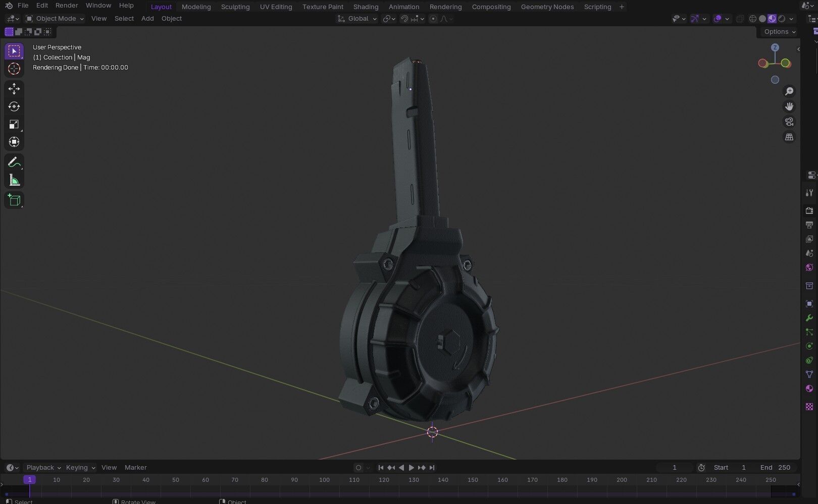Toggle proportional editing circle
This screenshot has height=504, width=818.
[x=433, y=19]
